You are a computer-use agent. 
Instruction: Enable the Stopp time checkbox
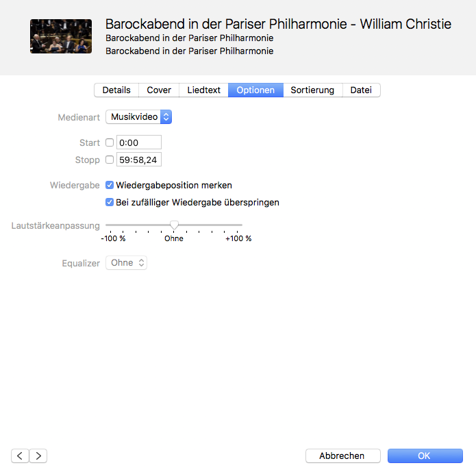point(110,160)
